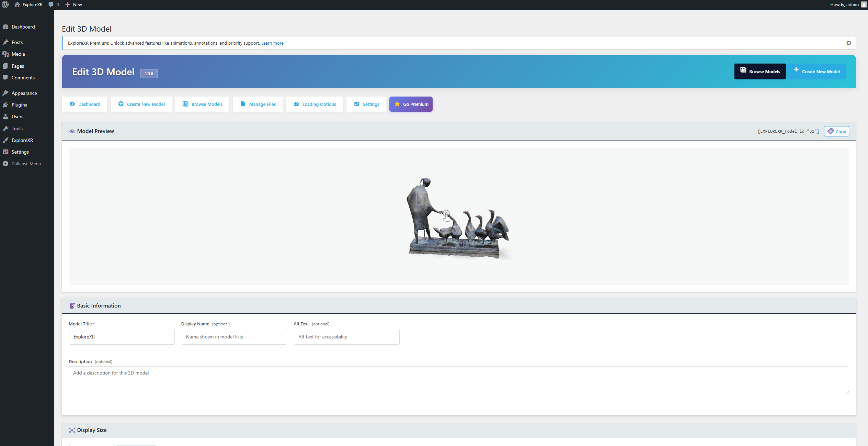Follow the Learn more link
The image size is (868, 446).
[272, 43]
